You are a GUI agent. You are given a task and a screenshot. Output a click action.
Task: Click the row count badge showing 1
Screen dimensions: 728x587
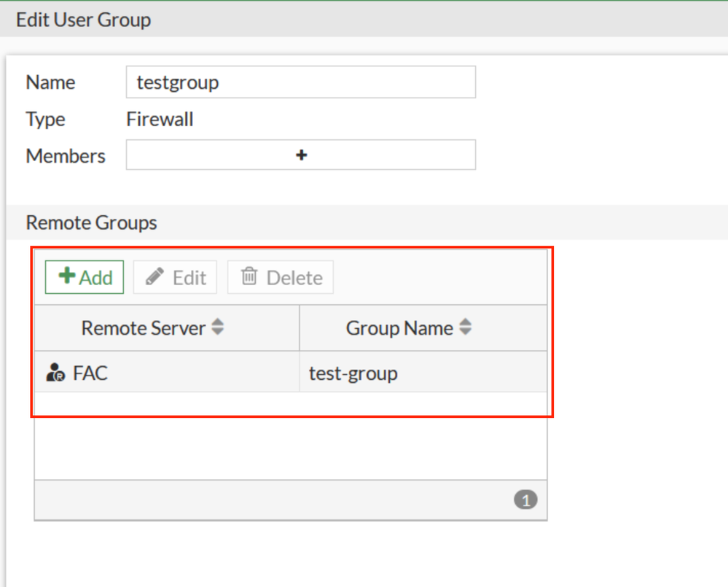(x=525, y=500)
